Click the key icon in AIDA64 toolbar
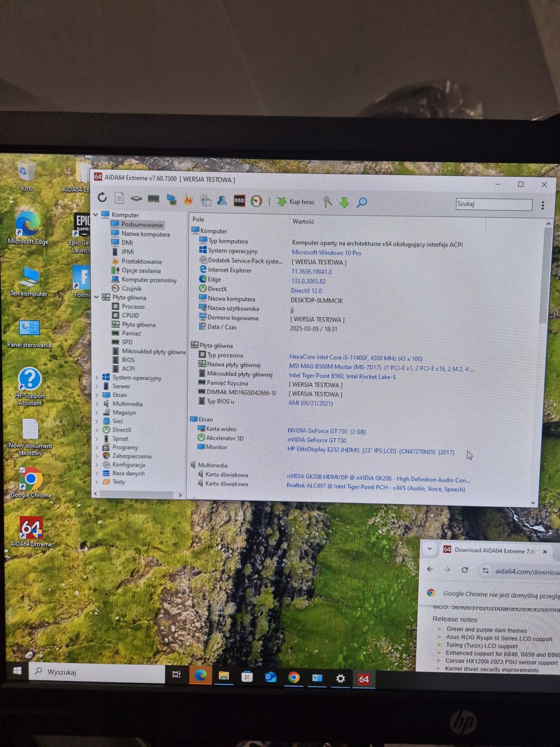560x747 pixels. [327, 202]
